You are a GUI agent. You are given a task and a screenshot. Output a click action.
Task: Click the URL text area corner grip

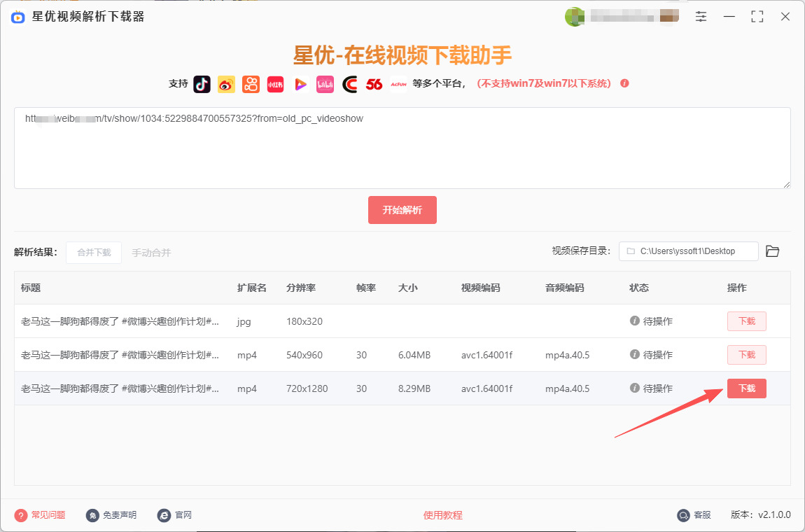tap(787, 184)
